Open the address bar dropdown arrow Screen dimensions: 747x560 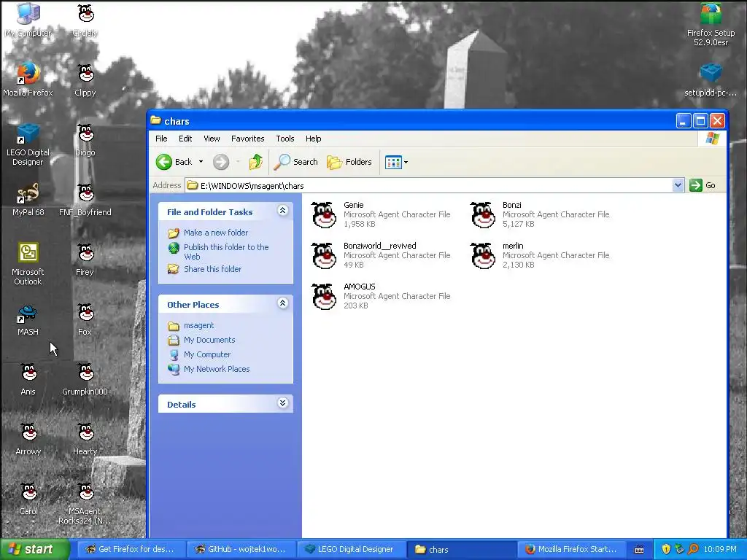pos(678,185)
